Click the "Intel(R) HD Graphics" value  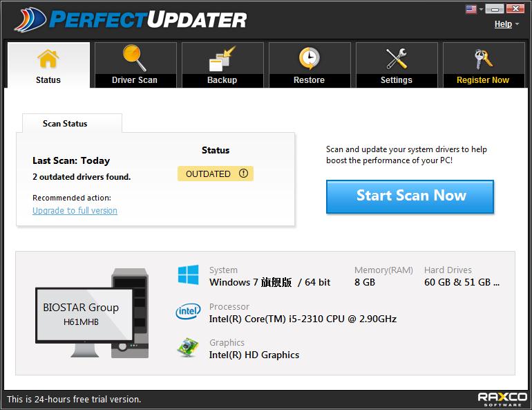click(x=254, y=355)
